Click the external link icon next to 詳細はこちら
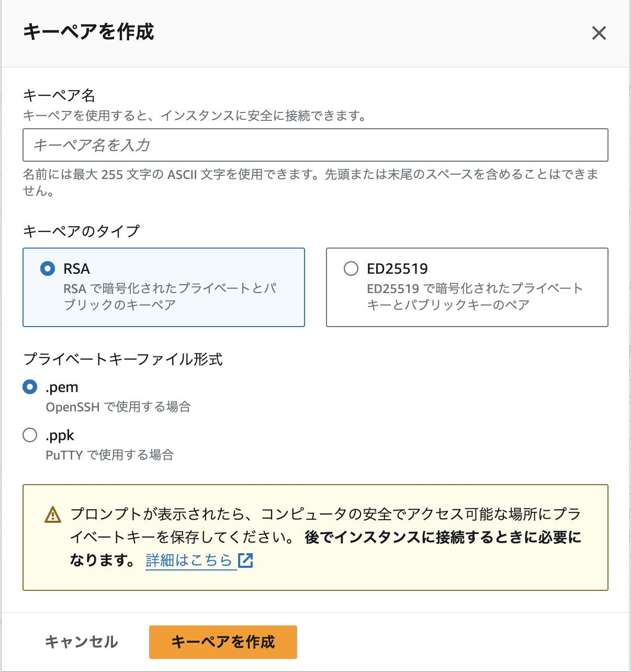Viewport: 631px width, 672px height. pyautogui.click(x=245, y=561)
